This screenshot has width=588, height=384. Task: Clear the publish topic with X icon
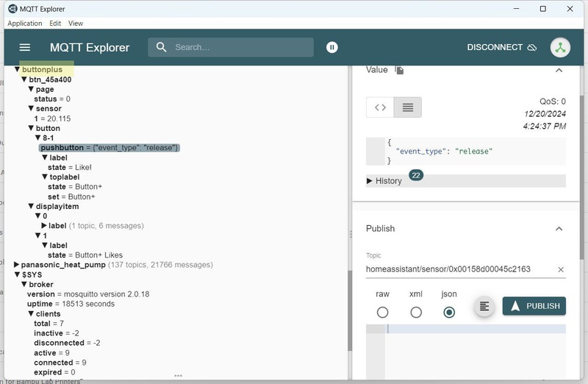(x=561, y=269)
